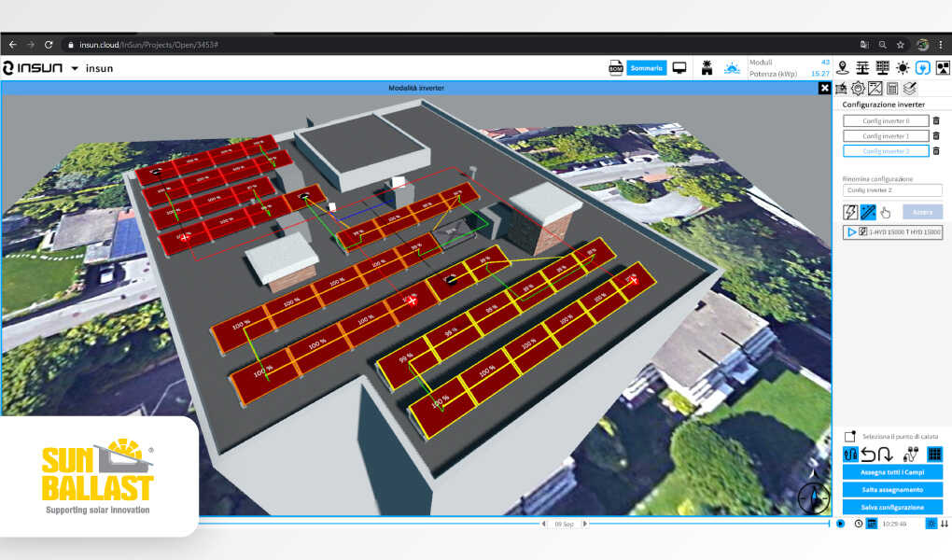
Task: Step to next date after 09 Sep
Action: tap(585, 524)
